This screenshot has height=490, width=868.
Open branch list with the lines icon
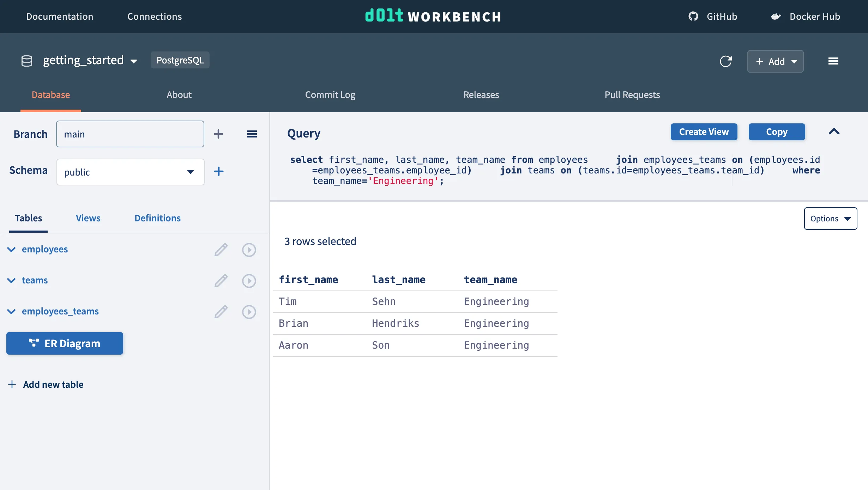click(x=252, y=134)
